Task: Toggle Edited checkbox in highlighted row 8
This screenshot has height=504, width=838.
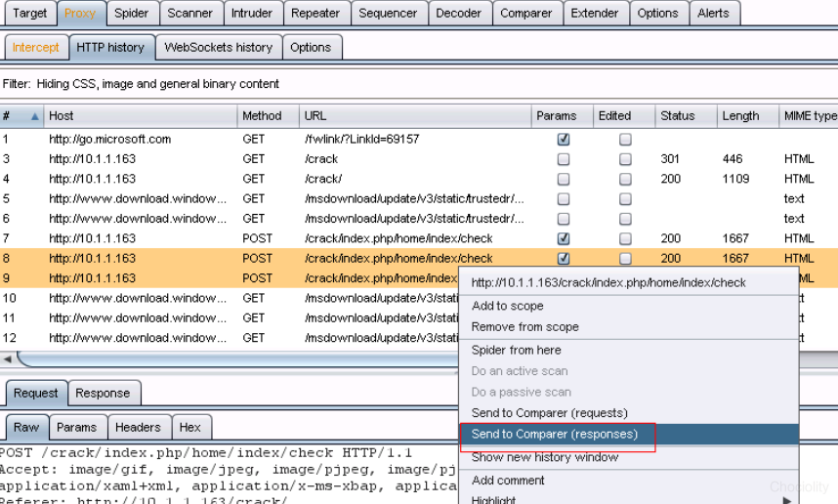Action: click(625, 259)
